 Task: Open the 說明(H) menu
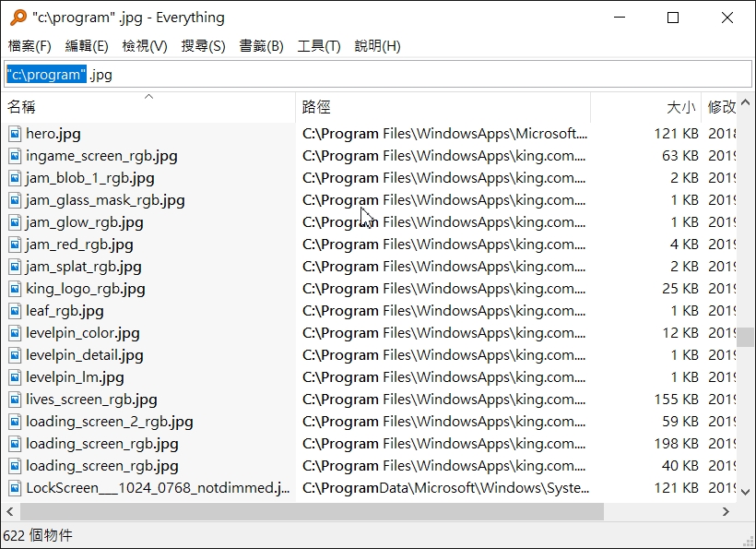[x=377, y=46]
